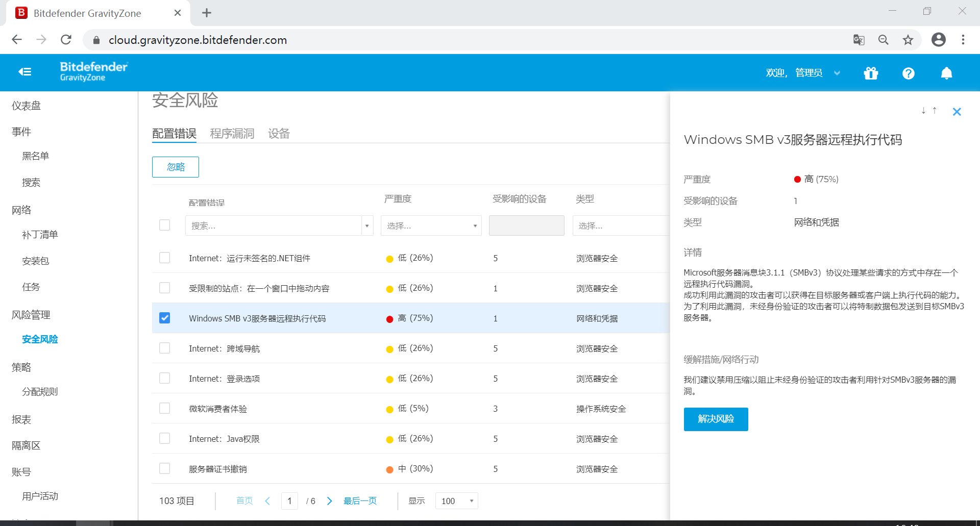Switch to the 程序漏洞 tab
The height and width of the screenshot is (526, 980).
(232, 134)
